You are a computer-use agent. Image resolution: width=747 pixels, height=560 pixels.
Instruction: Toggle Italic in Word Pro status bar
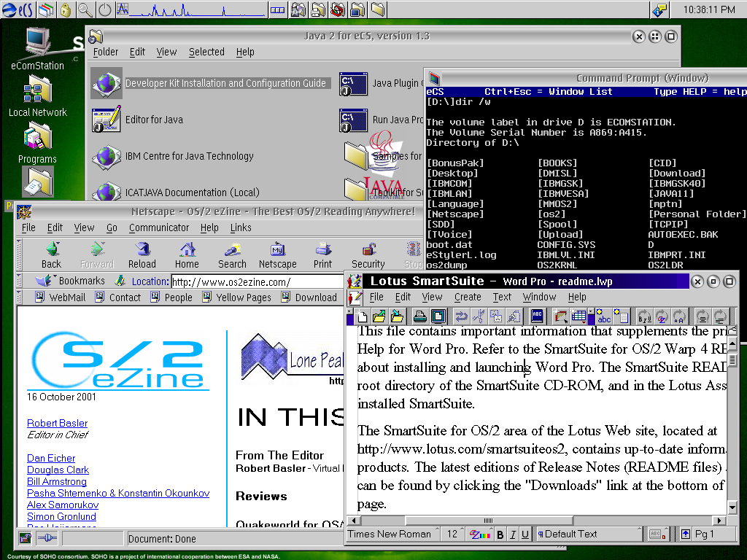[x=513, y=534]
